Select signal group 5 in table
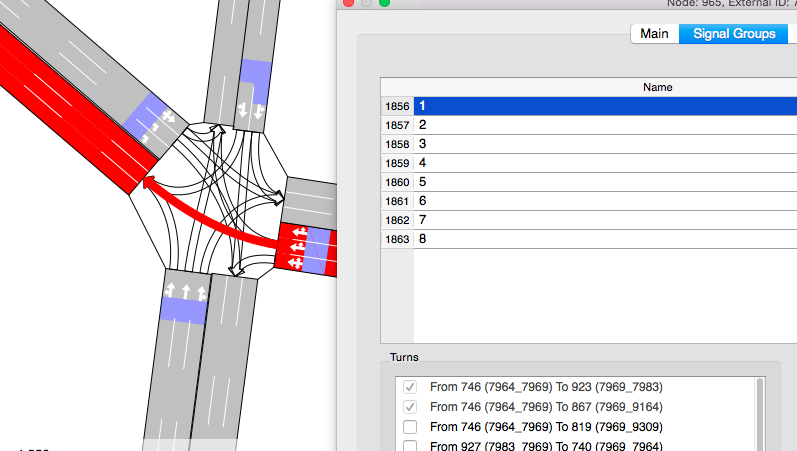 click(x=600, y=181)
